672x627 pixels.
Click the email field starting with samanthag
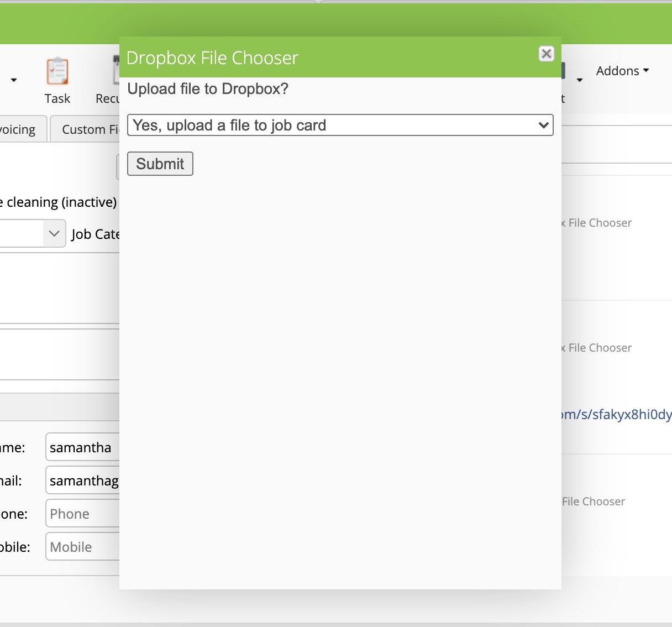pyautogui.click(x=83, y=480)
